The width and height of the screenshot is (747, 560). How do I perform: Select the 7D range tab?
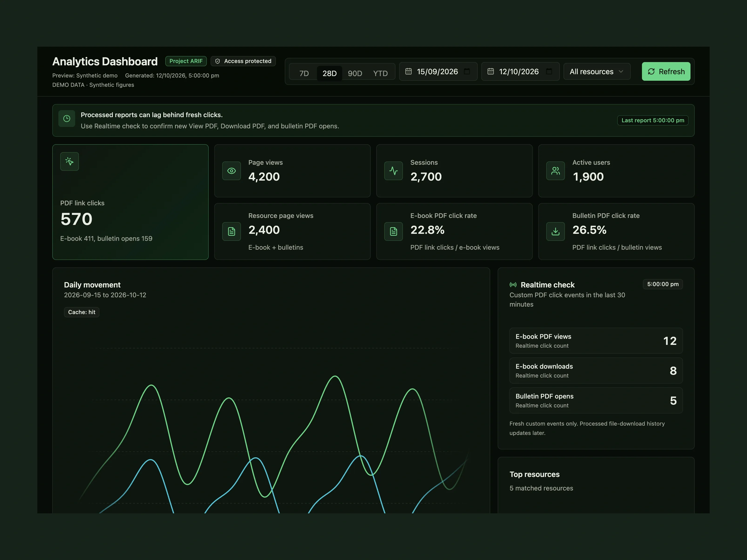pyautogui.click(x=304, y=73)
